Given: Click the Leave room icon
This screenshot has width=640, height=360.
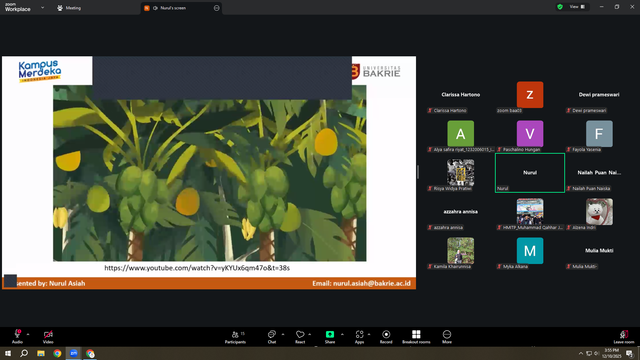Looking at the screenshot, I should pos(624,334).
